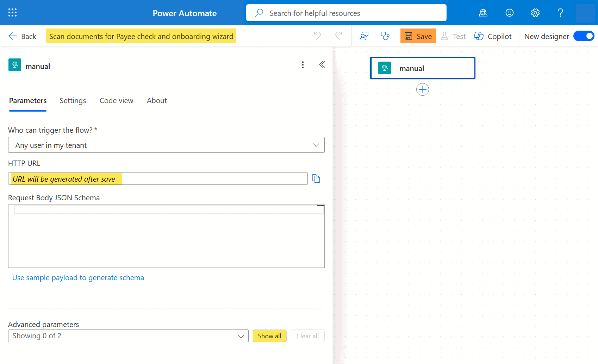Open the Flow checker stethoscope icon
This screenshot has height=364, width=598.
pyautogui.click(x=385, y=36)
